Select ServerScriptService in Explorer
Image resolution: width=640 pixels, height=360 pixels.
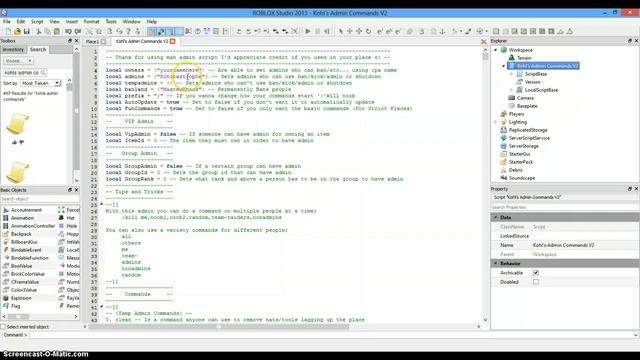(x=529, y=138)
